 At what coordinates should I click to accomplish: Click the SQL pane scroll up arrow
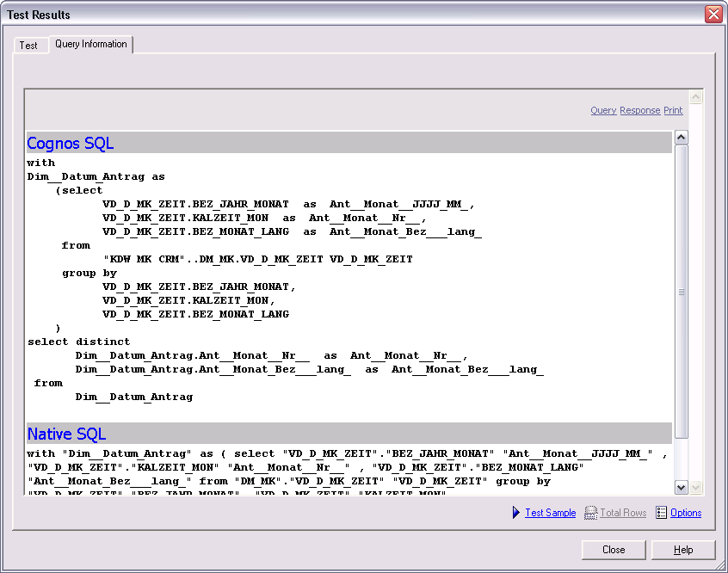(x=681, y=138)
